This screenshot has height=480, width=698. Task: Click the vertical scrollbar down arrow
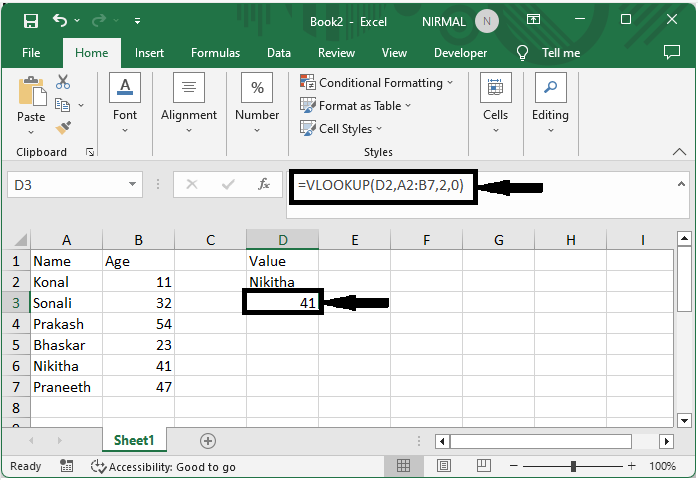pyautogui.click(x=684, y=420)
